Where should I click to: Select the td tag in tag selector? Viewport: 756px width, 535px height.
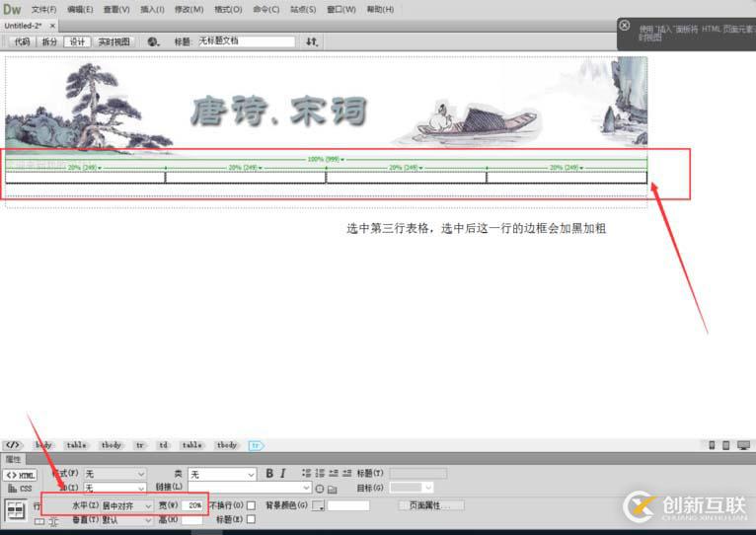tap(164, 445)
